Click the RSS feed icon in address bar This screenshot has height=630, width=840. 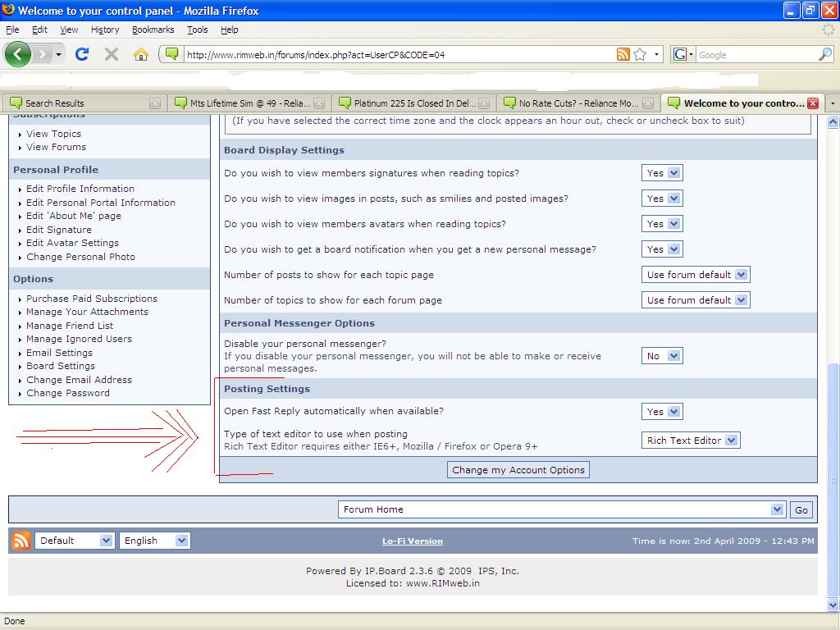[x=623, y=54]
